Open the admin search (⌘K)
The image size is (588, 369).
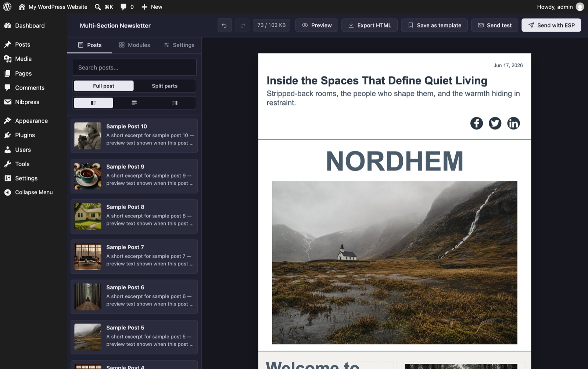click(104, 7)
